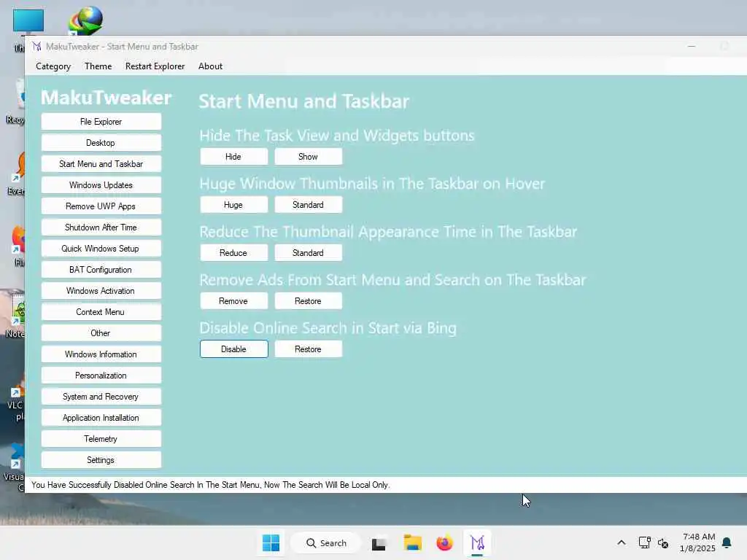Open the About menu

coord(210,66)
